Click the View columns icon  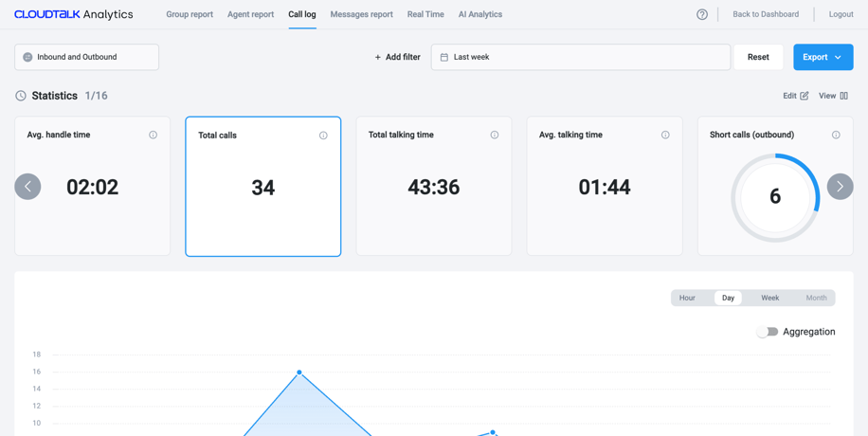point(843,96)
